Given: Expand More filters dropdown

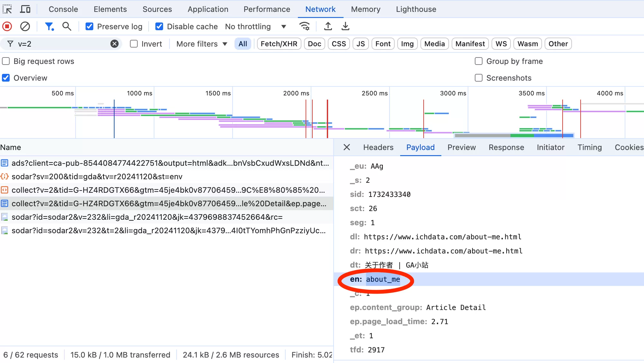Looking at the screenshot, I should coord(202,44).
